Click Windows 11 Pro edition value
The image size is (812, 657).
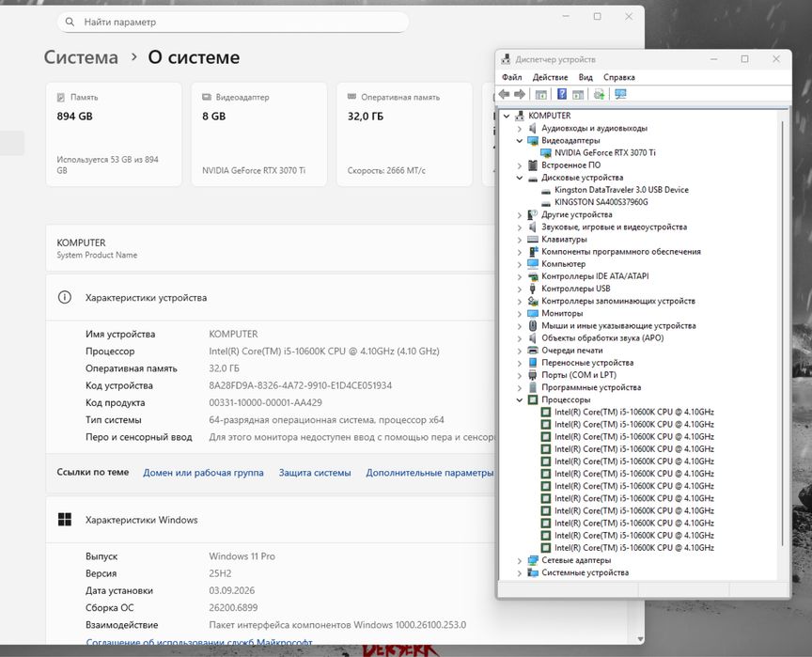point(242,556)
